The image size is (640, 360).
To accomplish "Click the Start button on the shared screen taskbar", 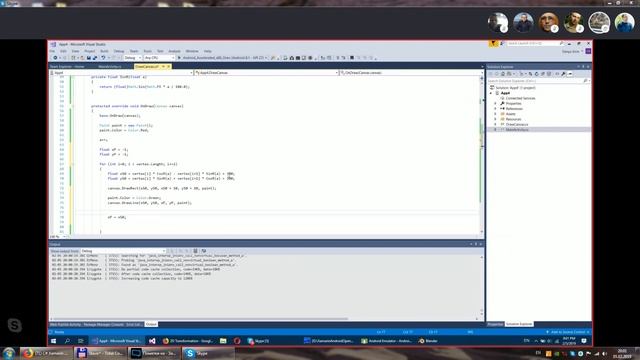I will click(x=53, y=341).
